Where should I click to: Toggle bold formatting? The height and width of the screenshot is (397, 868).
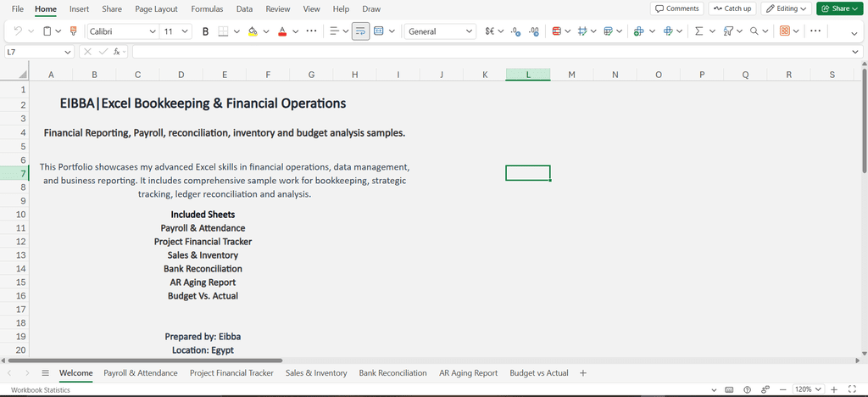click(x=206, y=31)
